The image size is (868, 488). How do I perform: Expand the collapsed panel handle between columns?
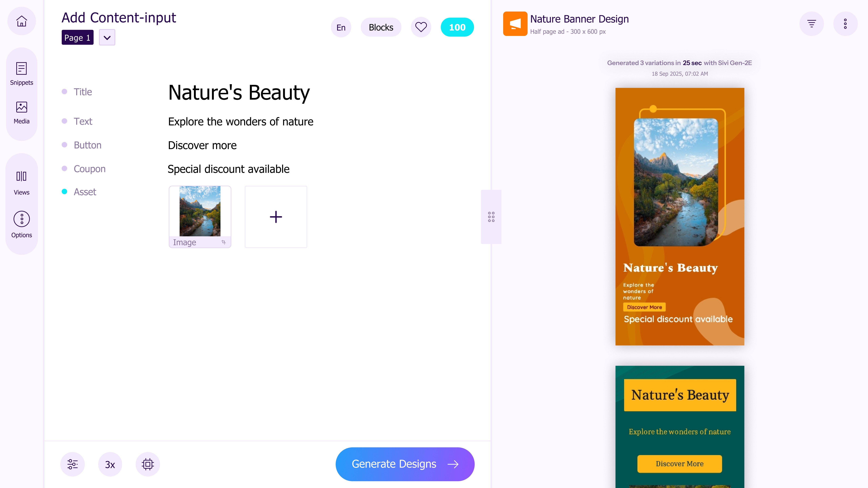(x=491, y=217)
